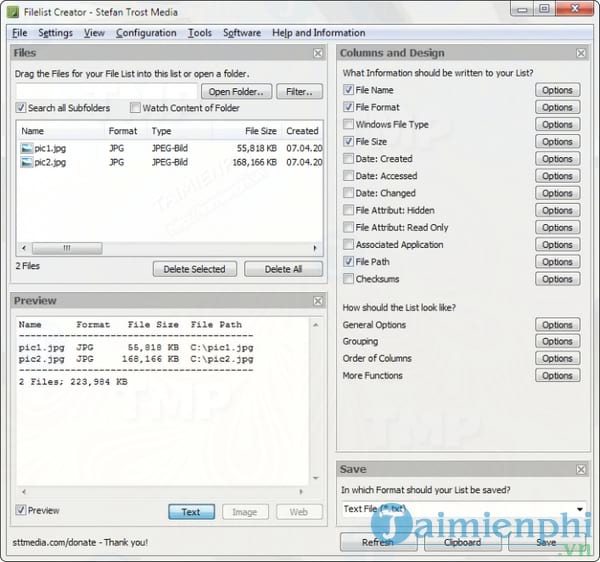The width and height of the screenshot is (600, 562).
Task: Enable the Windows File Type column
Action: pos(348,124)
